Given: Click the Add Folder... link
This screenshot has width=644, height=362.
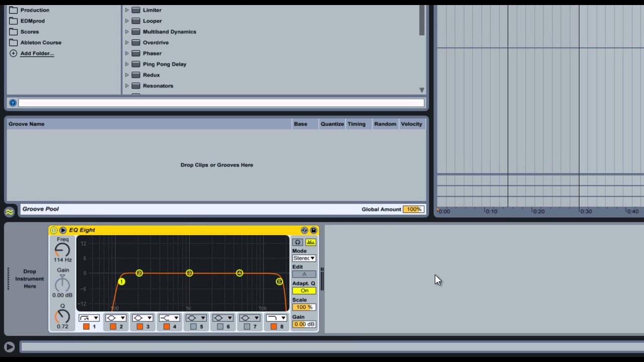Looking at the screenshot, I should click(x=37, y=53).
